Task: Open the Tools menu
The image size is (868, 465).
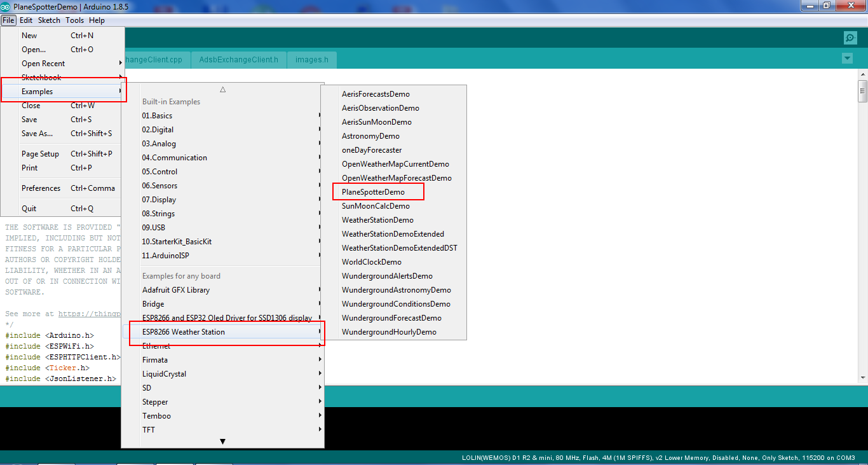Action: tap(74, 20)
